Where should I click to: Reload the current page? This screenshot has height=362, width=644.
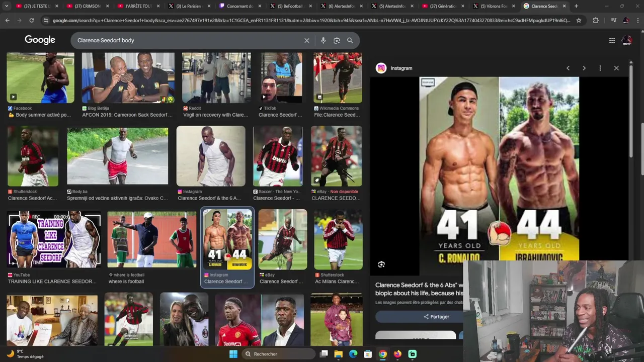point(31,20)
